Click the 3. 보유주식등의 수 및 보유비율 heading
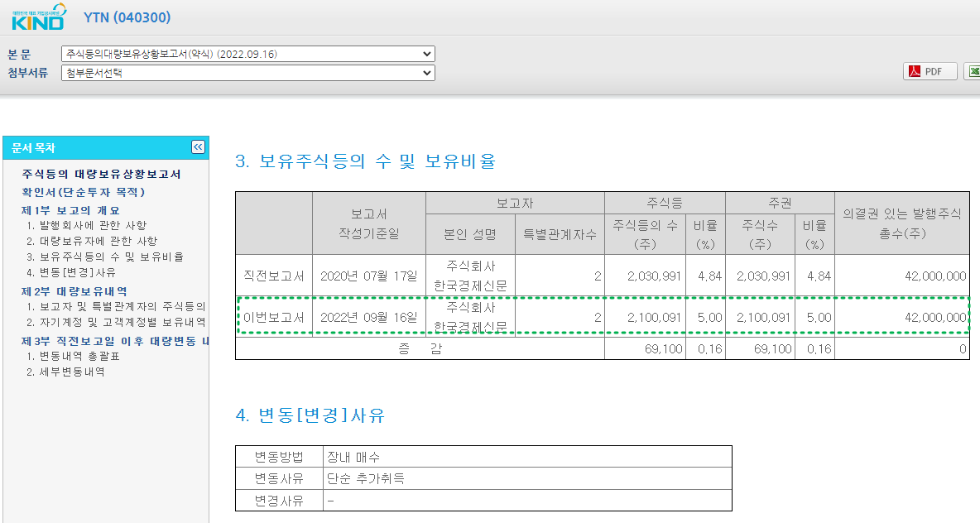The width and height of the screenshot is (980, 523). tap(366, 161)
